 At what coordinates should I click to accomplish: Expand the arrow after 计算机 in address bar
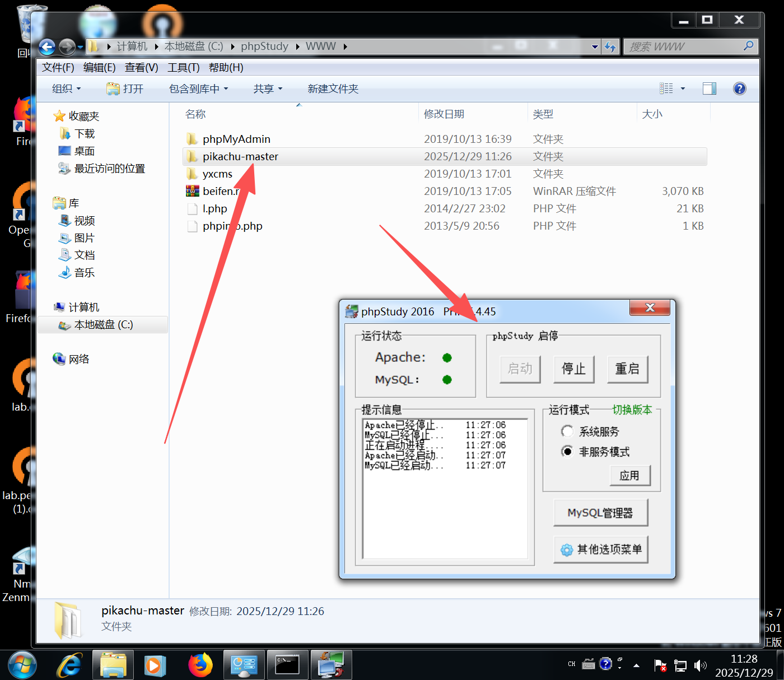[156, 46]
